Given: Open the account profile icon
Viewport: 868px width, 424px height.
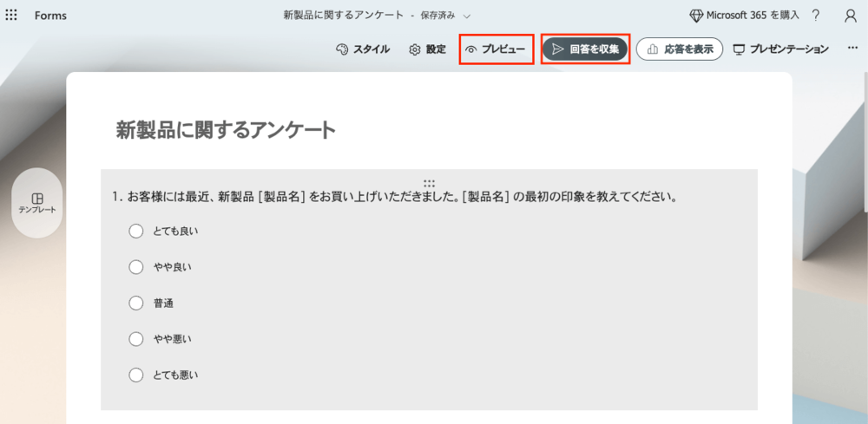Looking at the screenshot, I should [850, 16].
